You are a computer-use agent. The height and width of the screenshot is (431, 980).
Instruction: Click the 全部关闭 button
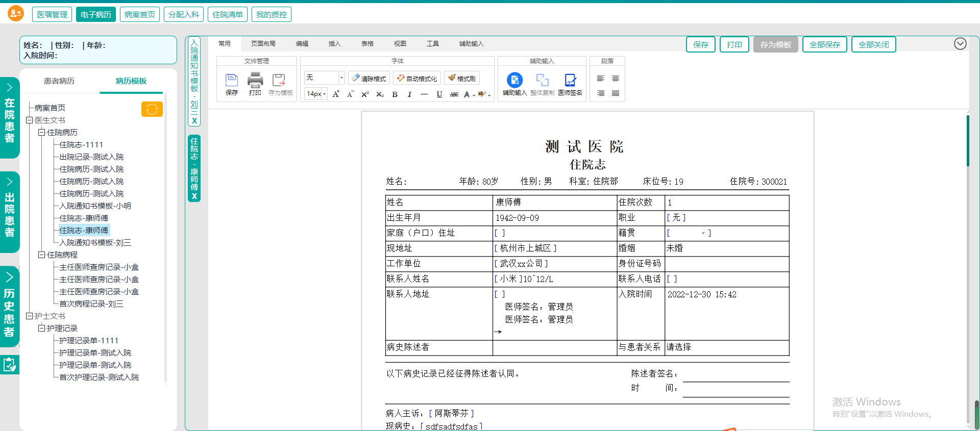pos(874,45)
